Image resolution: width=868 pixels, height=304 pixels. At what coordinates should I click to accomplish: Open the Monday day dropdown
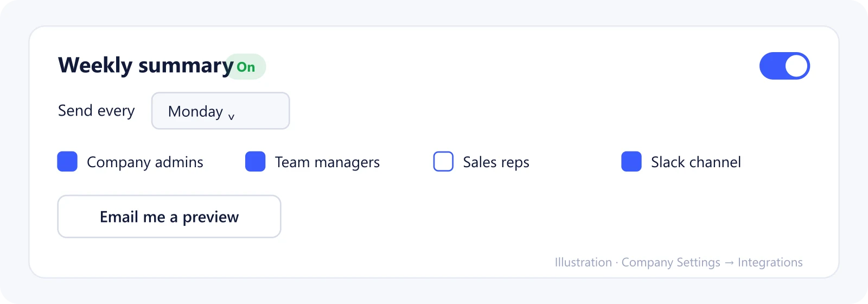tap(220, 111)
